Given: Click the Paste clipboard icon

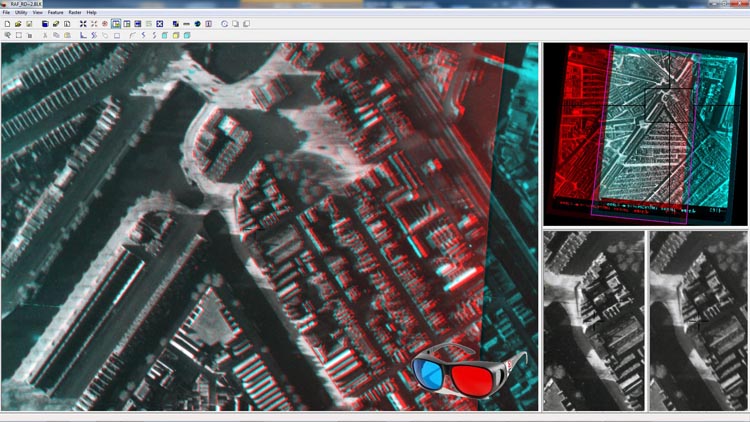Looking at the screenshot, I should pyautogui.click(x=67, y=35).
